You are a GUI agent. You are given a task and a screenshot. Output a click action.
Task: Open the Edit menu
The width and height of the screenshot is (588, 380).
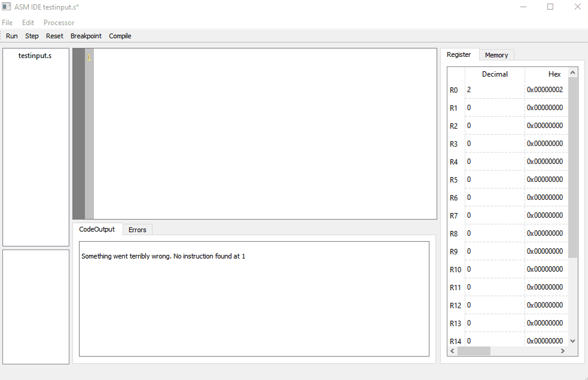click(x=28, y=23)
